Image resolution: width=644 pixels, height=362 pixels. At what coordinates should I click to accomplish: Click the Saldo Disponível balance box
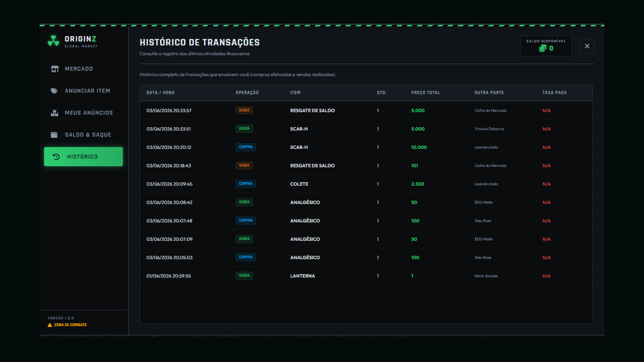point(546,46)
